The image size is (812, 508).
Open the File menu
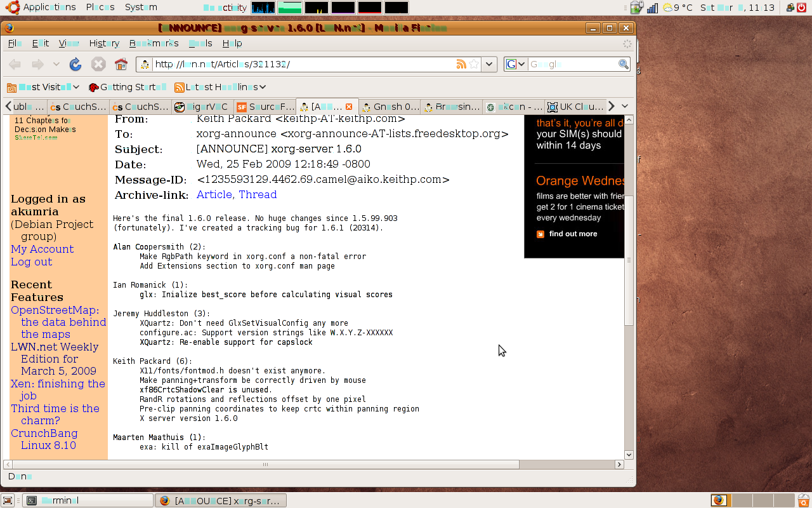(15, 43)
